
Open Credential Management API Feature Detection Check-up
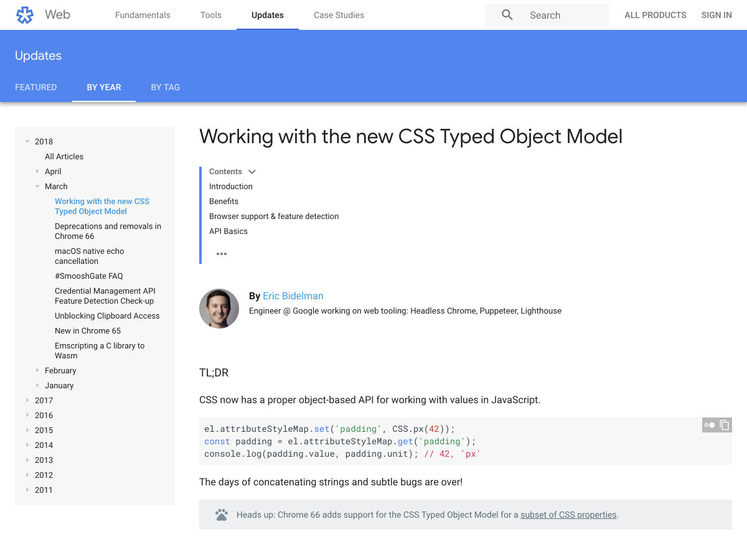pos(105,296)
